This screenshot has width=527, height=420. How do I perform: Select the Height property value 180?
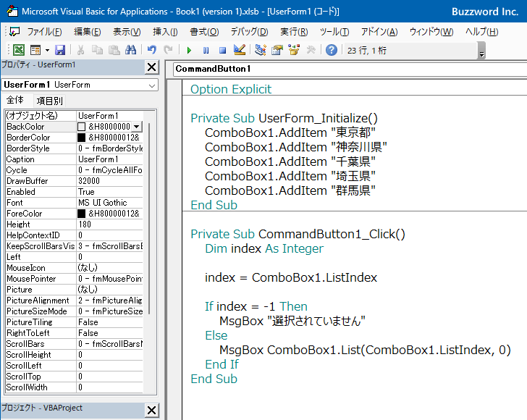click(110, 224)
